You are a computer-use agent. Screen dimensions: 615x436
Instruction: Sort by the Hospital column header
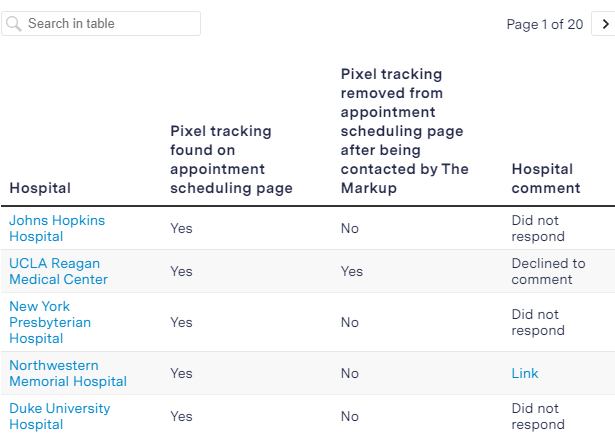click(x=40, y=188)
